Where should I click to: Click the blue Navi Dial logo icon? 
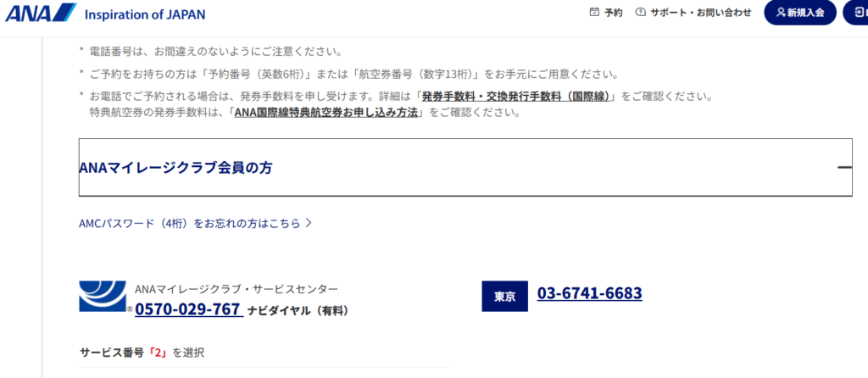point(103,296)
